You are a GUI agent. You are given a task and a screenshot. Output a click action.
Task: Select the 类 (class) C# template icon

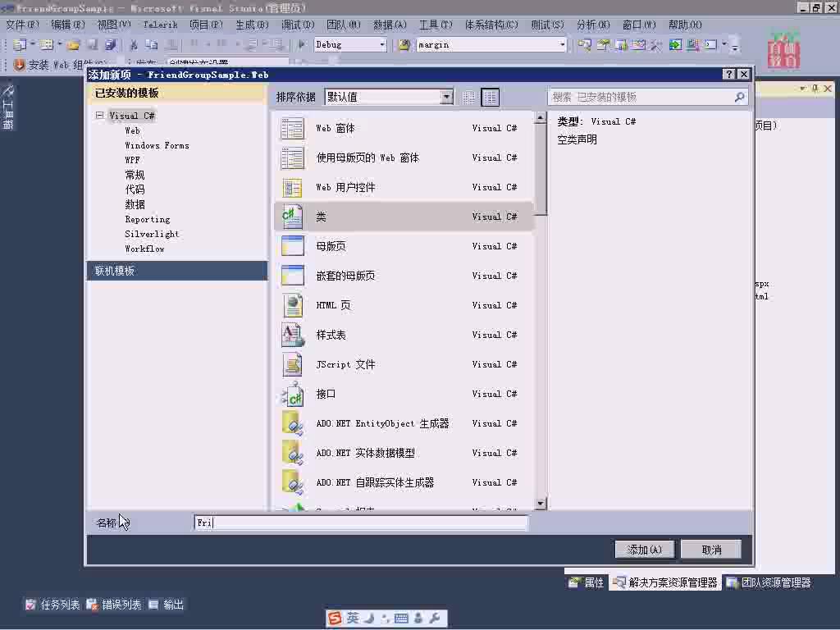[x=292, y=217]
